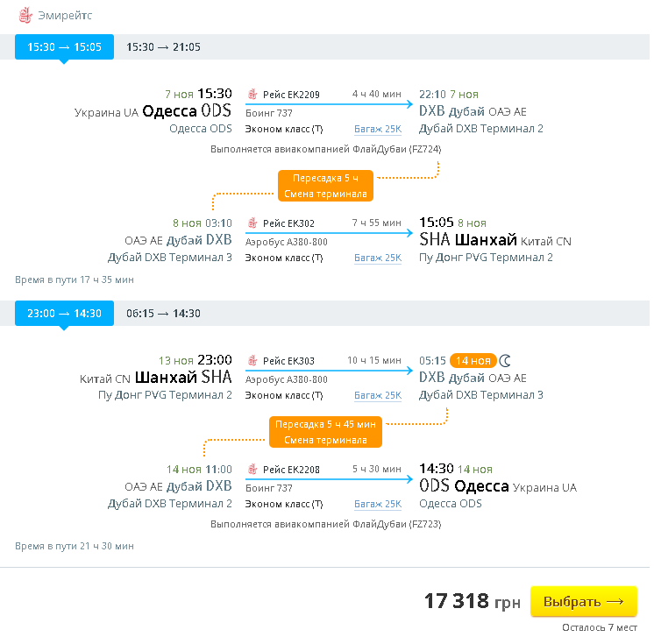The image size is (654, 644).
Task: Click the 17 318 грн price
Action: tap(472, 602)
